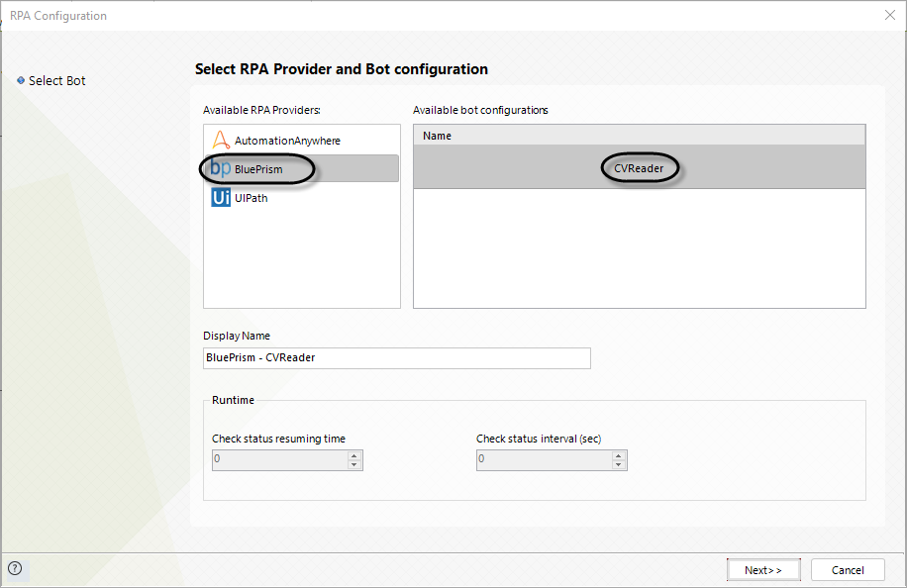Viewport: 907px width, 588px height.
Task: Increase Check status interval value
Action: tap(619, 455)
